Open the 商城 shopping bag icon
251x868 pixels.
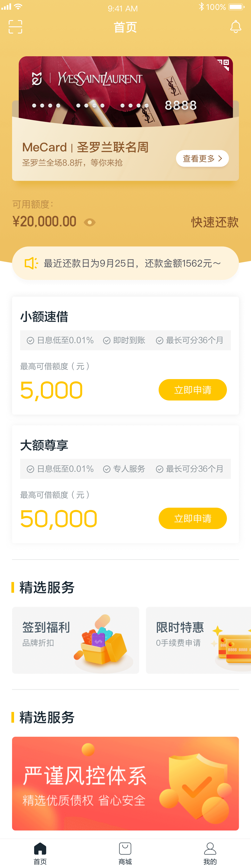click(125, 849)
